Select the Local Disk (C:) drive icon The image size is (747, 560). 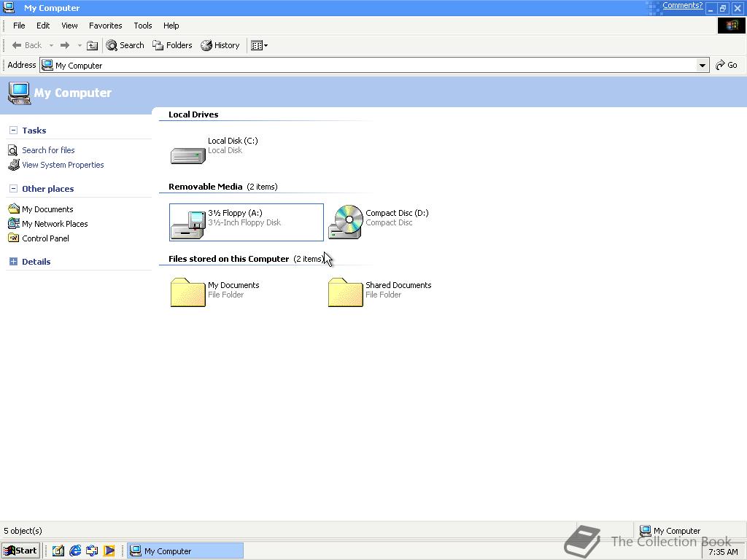pos(187,156)
